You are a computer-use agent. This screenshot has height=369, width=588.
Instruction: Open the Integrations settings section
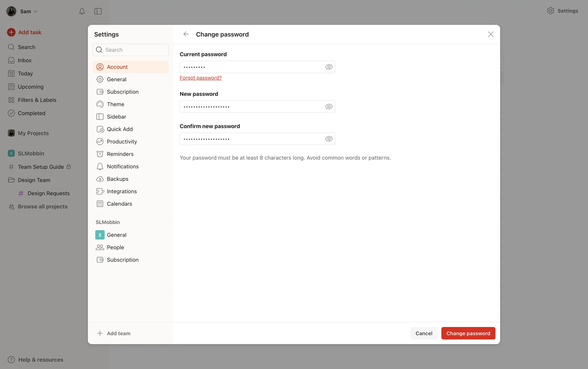tap(122, 191)
